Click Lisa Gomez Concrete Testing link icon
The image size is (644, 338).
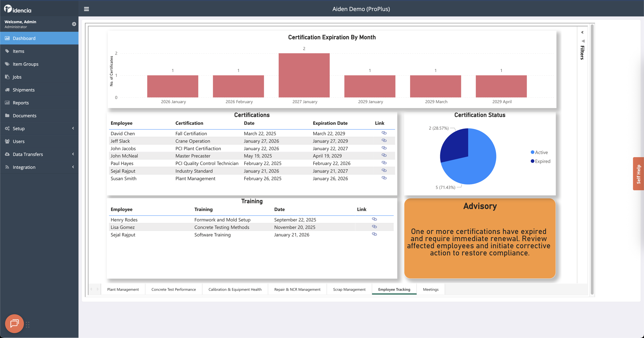374,227
